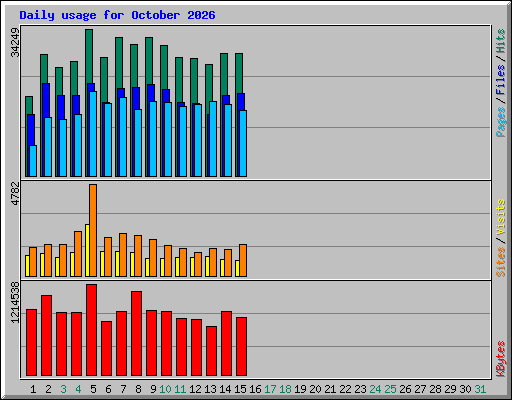The width and height of the screenshot is (512, 400).
Task: Click green day label 24
Action: point(375,389)
